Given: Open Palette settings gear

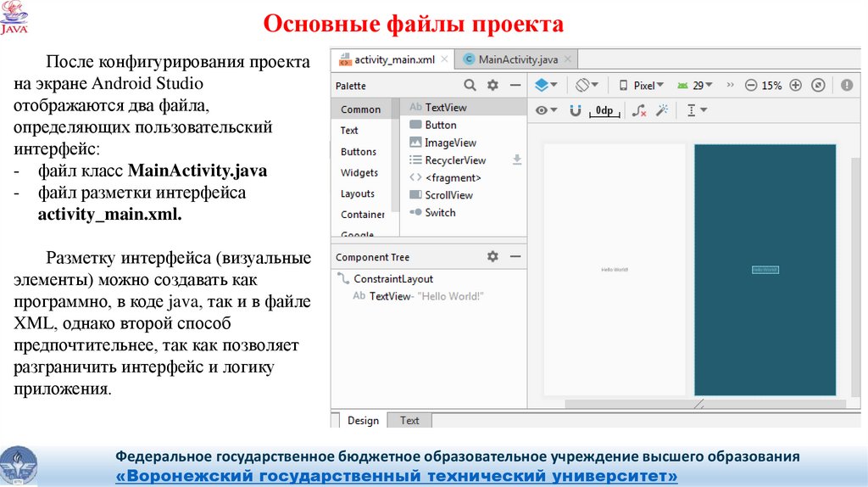Looking at the screenshot, I should click(x=492, y=86).
